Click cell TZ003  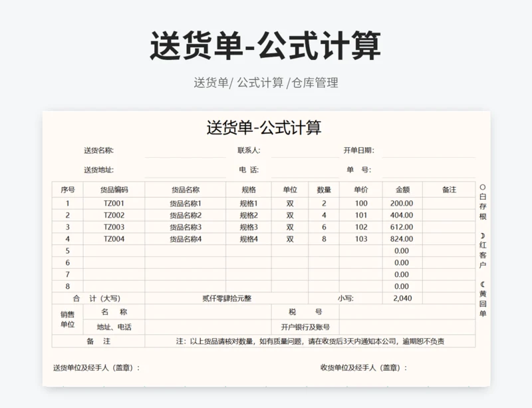point(114,227)
